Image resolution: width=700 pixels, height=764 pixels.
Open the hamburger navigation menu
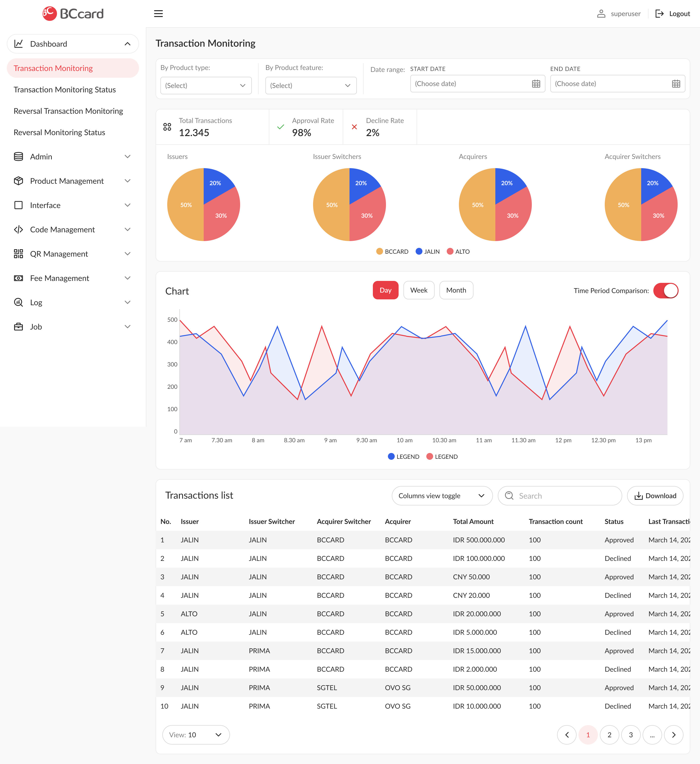click(158, 14)
